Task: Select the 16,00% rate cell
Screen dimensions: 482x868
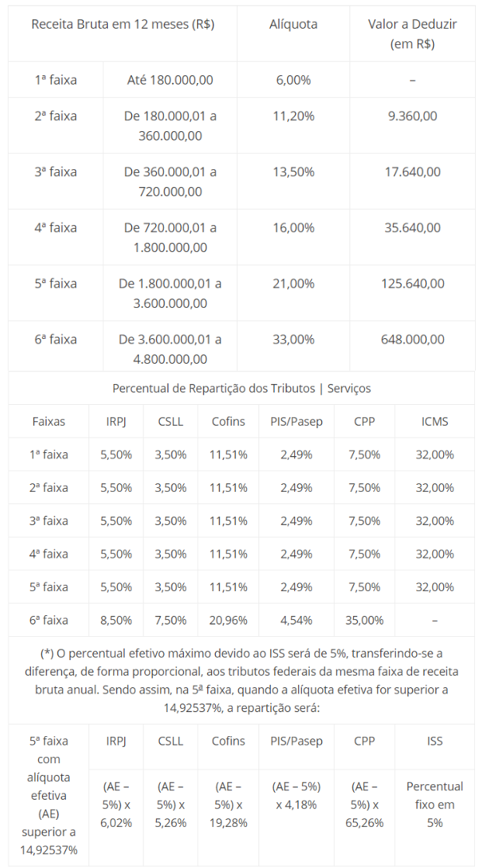Action: (293, 228)
